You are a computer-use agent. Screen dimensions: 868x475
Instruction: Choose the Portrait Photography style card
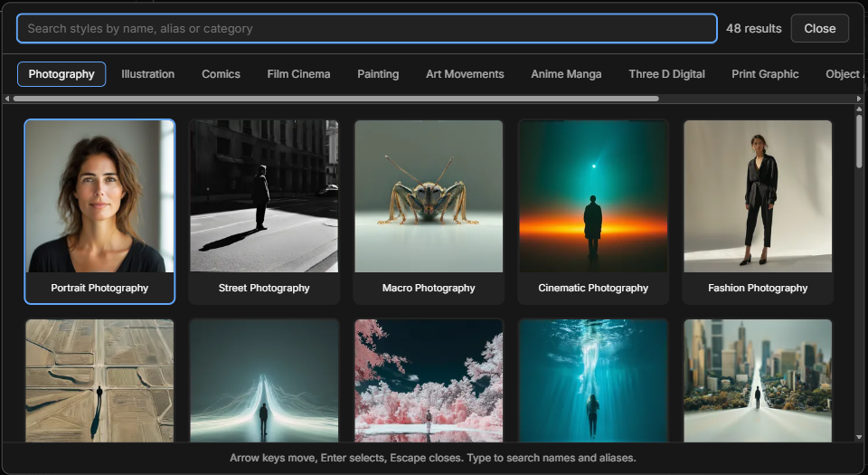point(99,212)
